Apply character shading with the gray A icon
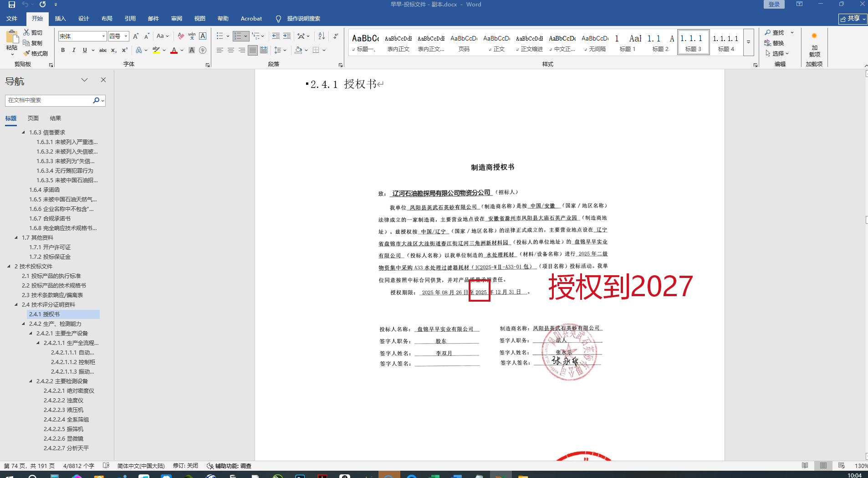Viewport: 868px width, 478px height. [192, 50]
